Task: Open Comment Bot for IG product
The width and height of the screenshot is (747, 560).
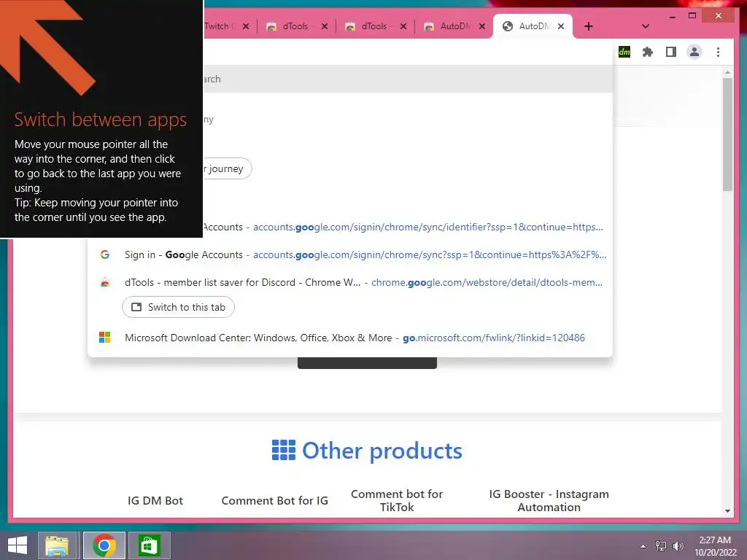Action: [275, 500]
